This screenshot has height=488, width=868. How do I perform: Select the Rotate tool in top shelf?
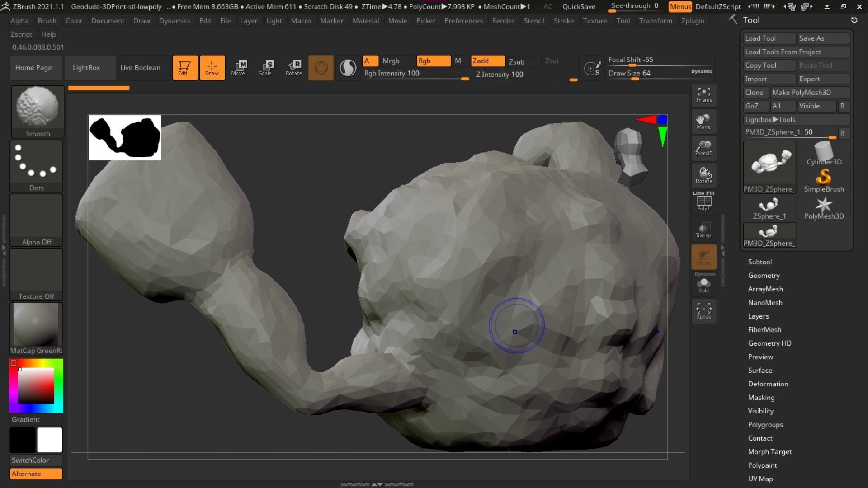(293, 68)
